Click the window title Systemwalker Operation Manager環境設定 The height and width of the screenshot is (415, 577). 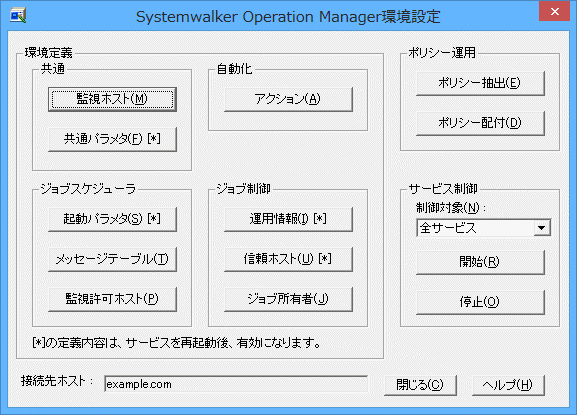tap(288, 17)
